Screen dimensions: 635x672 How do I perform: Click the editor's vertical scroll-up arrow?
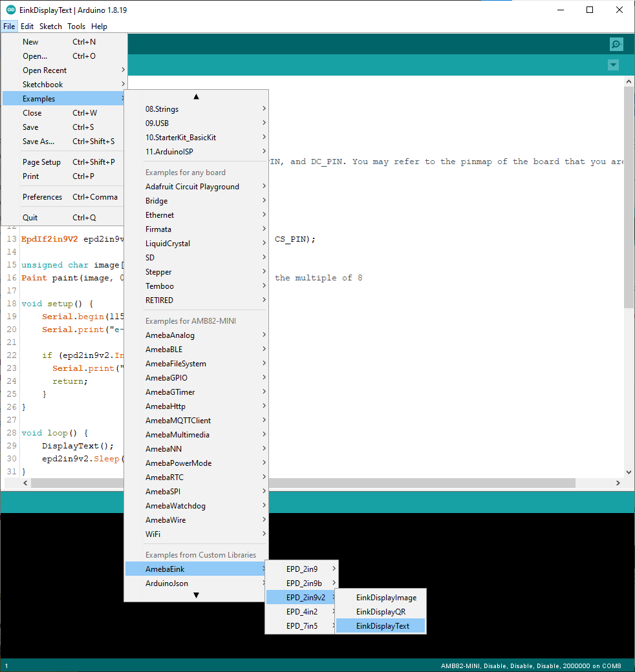pyautogui.click(x=629, y=81)
